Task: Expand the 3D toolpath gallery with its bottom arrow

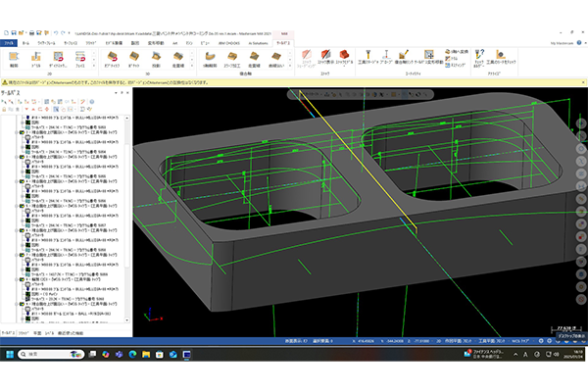Action: [192, 66]
